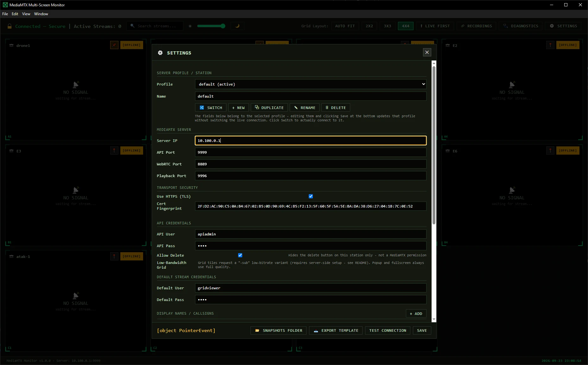Image resolution: width=588 pixels, height=365 pixels.
Task: Open the Edit menu
Action: (15, 14)
